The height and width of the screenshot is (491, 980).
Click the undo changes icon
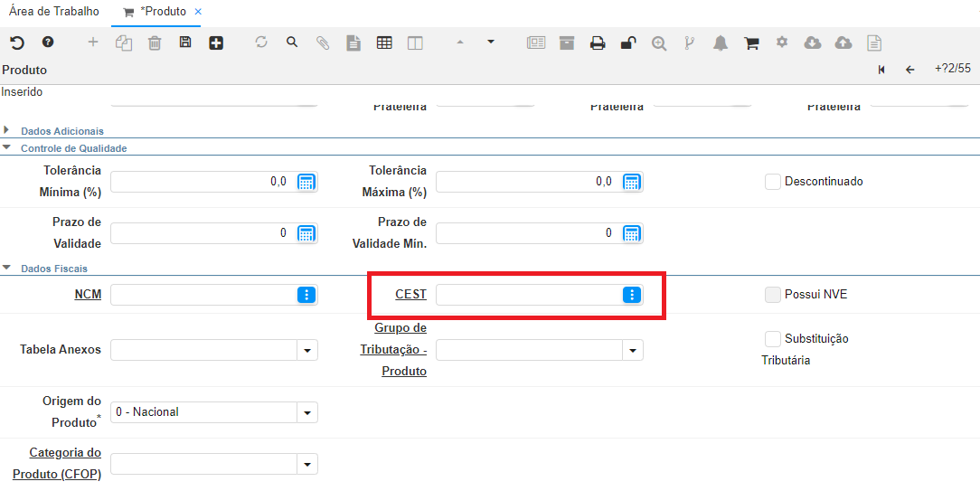coord(17,42)
